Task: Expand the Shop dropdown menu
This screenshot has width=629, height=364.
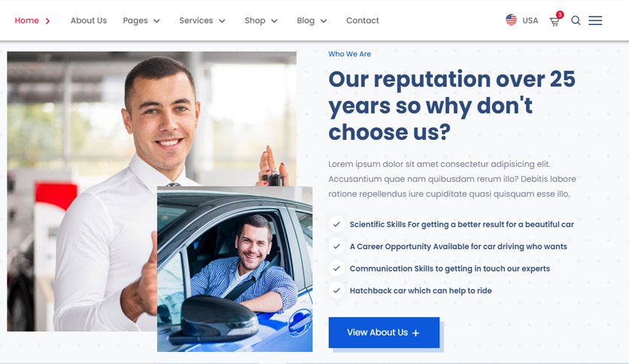Action: (261, 20)
